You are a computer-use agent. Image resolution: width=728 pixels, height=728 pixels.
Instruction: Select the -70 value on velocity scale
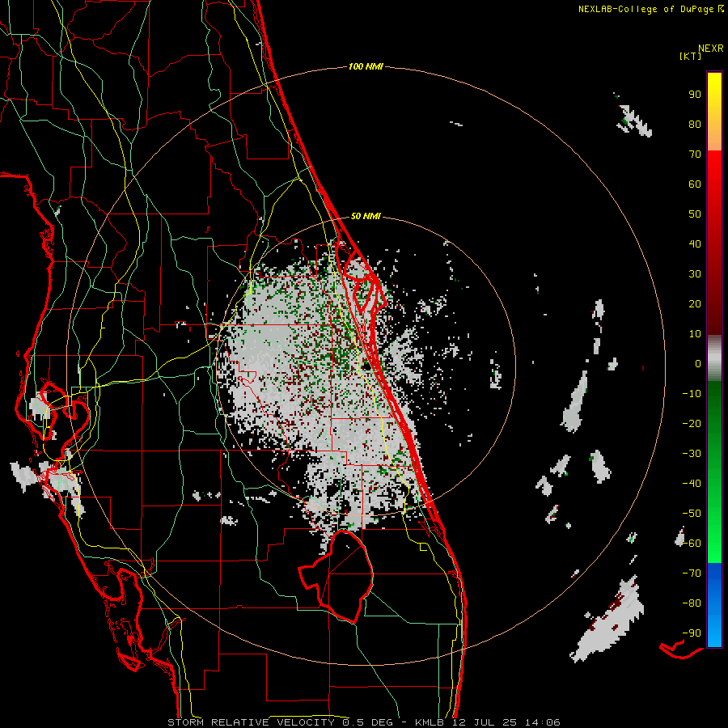pos(692,574)
